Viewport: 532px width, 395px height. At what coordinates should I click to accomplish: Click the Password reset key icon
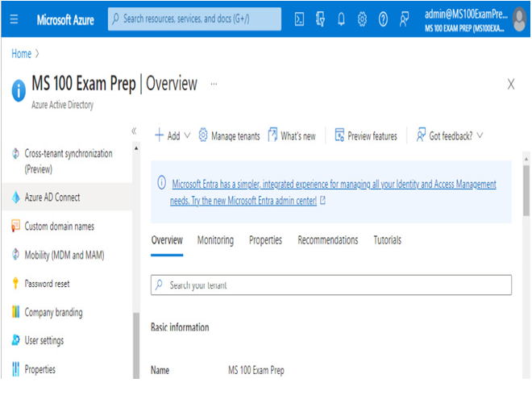(x=15, y=283)
